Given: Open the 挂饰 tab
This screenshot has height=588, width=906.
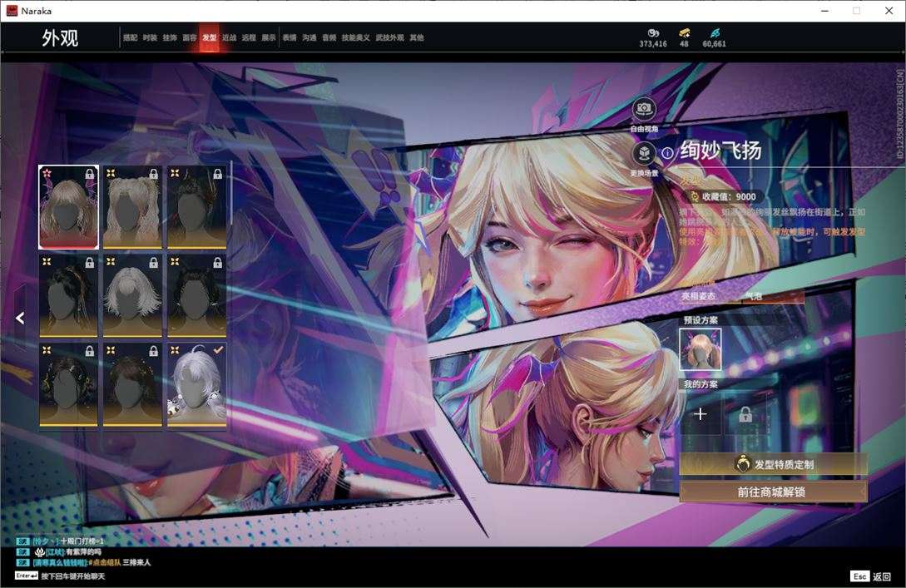Looking at the screenshot, I should pyautogui.click(x=170, y=37).
